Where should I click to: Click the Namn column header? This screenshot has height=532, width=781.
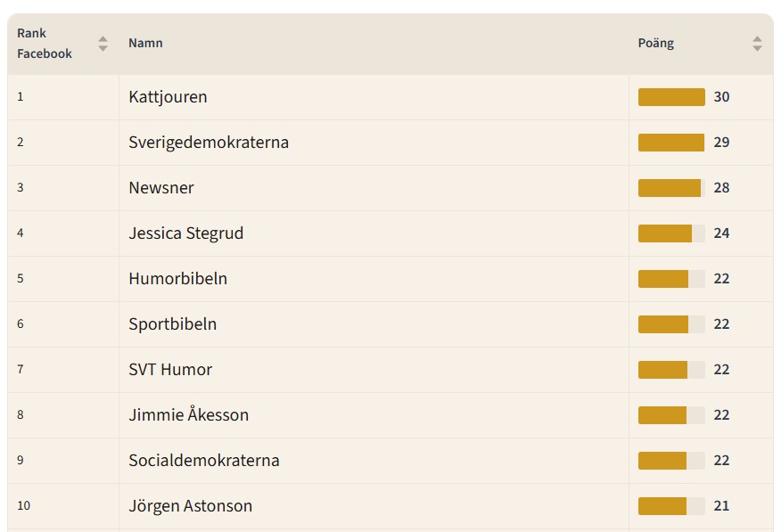[x=145, y=43]
